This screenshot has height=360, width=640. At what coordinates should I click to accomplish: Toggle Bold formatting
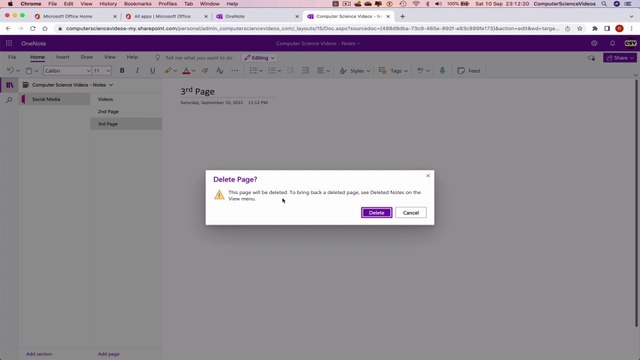point(122,71)
